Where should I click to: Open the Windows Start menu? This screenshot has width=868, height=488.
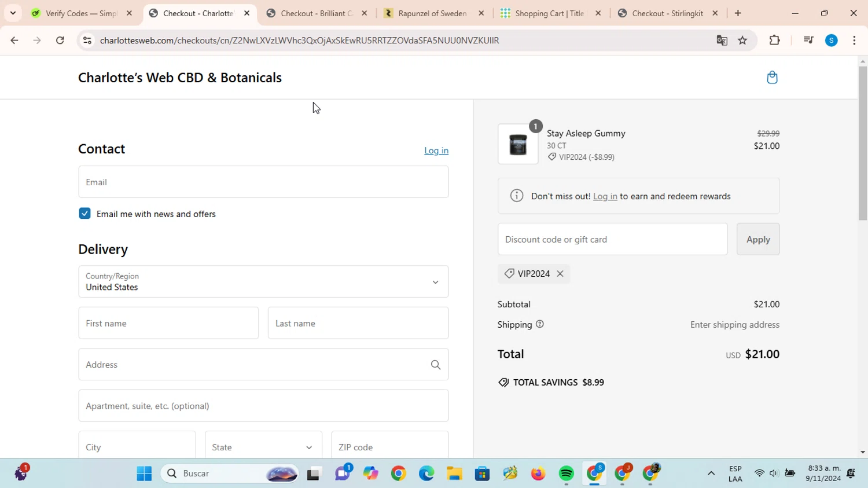(x=144, y=474)
